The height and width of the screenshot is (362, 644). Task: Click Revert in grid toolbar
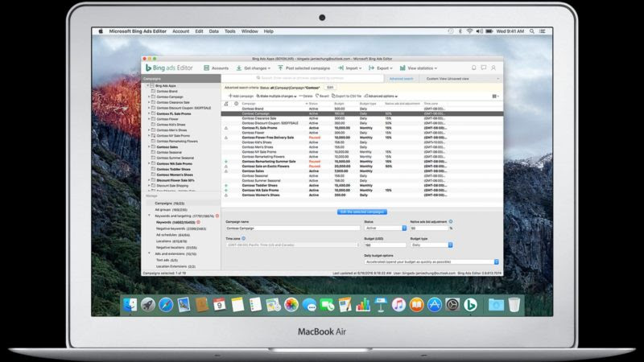(323, 96)
